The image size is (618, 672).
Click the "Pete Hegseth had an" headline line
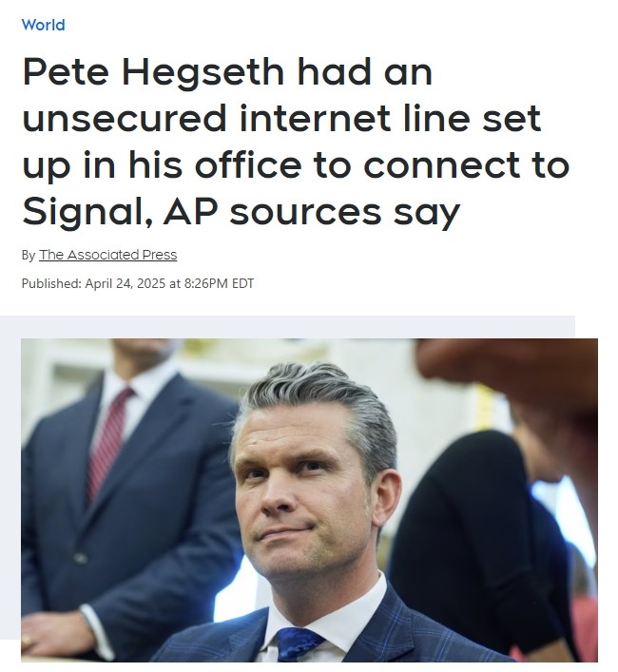227,72
